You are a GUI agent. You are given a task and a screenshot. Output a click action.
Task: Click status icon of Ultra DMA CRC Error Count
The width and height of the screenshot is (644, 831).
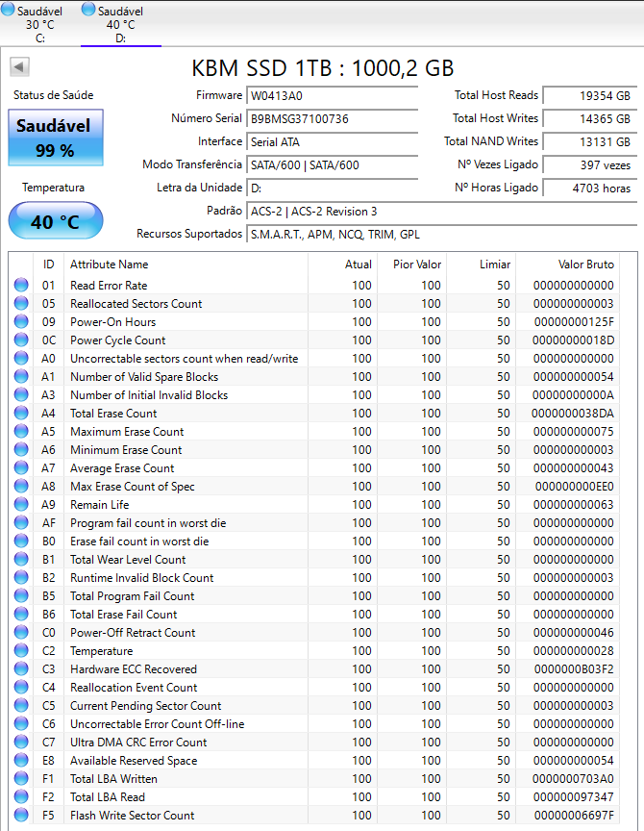[21, 743]
